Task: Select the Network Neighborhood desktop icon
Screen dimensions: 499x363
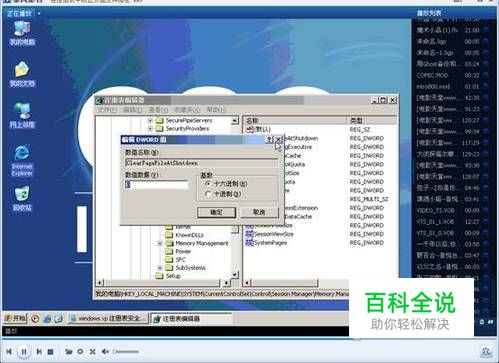Action: [22, 116]
